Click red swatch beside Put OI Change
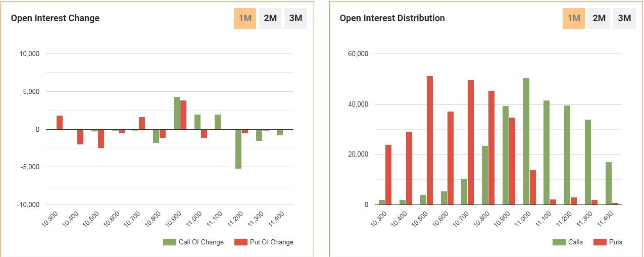644x257 pixels. tap(241, 242)
